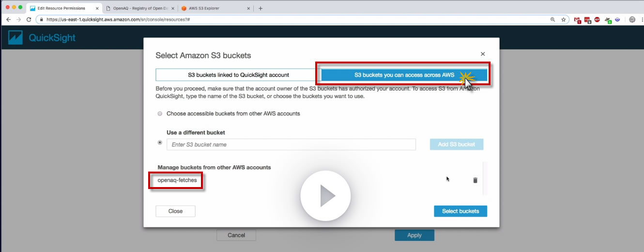644x252 pixels.
Task: Click the browser back arrow
Action: click(8, 19)
